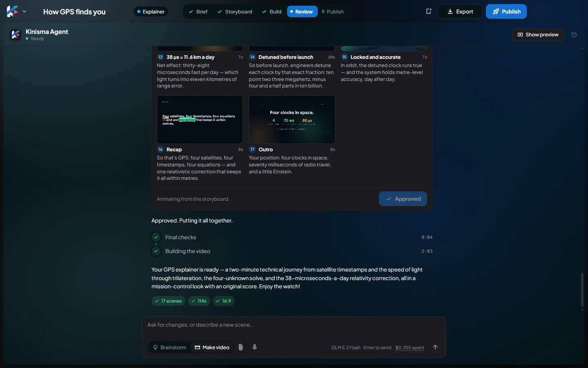Go to the Storyboard step

click(x=235, y=11)
